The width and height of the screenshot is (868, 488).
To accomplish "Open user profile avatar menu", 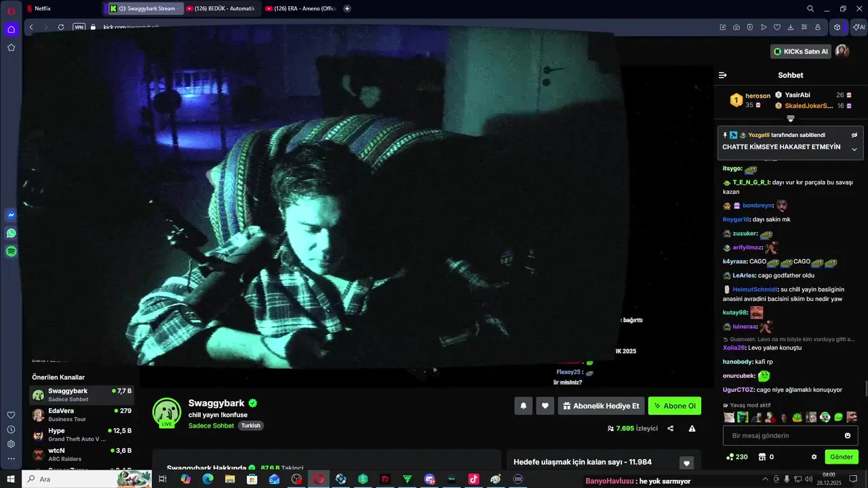I will point(842,52).
